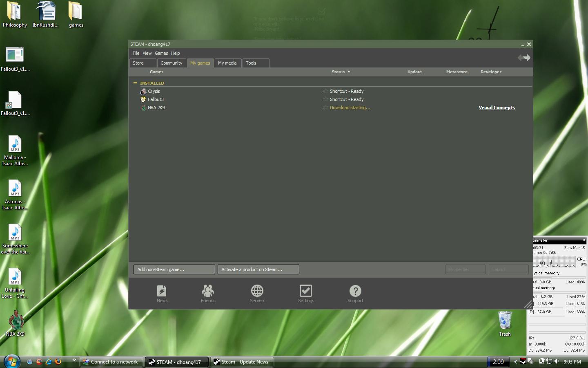588x368 pixels.
Task: Open Steam - Update News taskbar button
Action: [x=242, y=362]
